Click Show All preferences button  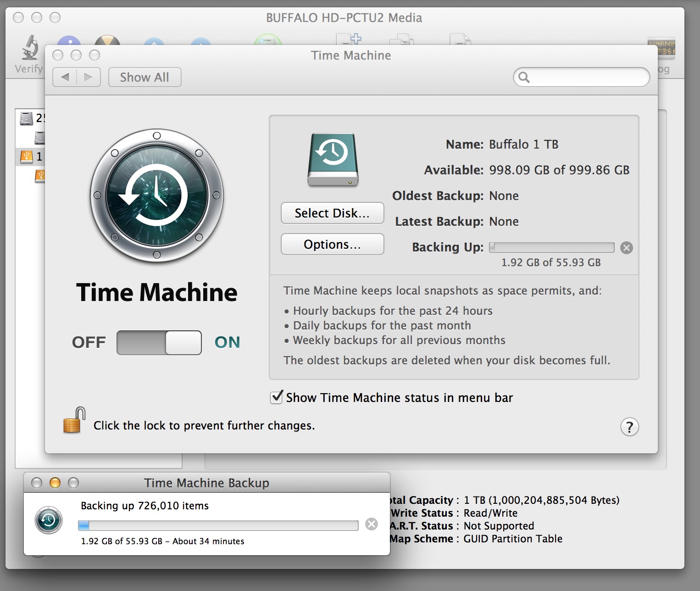click(144, 78)
